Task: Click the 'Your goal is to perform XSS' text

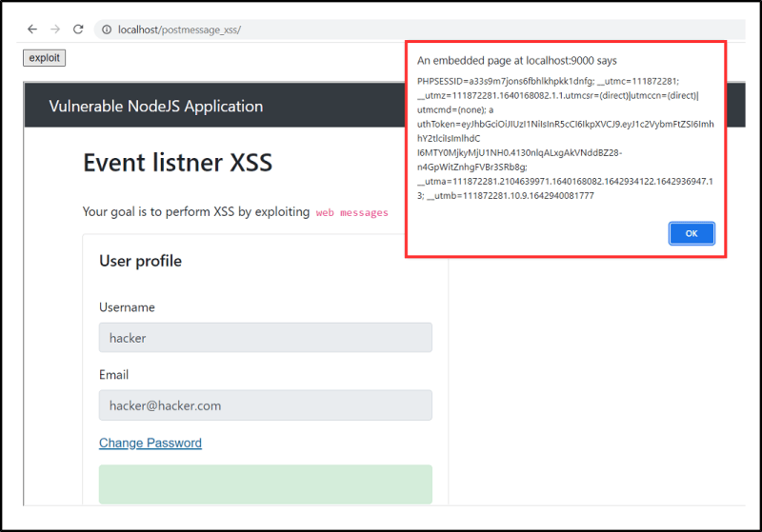Action: (196, 212)
